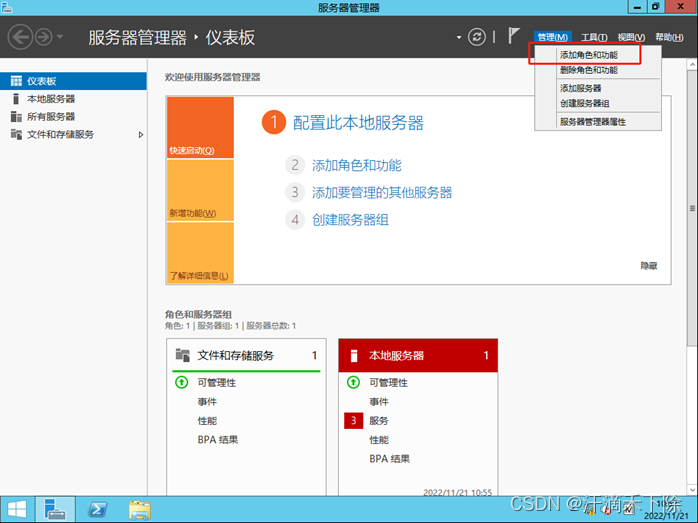Open the navigation history dropdown arrow

click(60, 36)
